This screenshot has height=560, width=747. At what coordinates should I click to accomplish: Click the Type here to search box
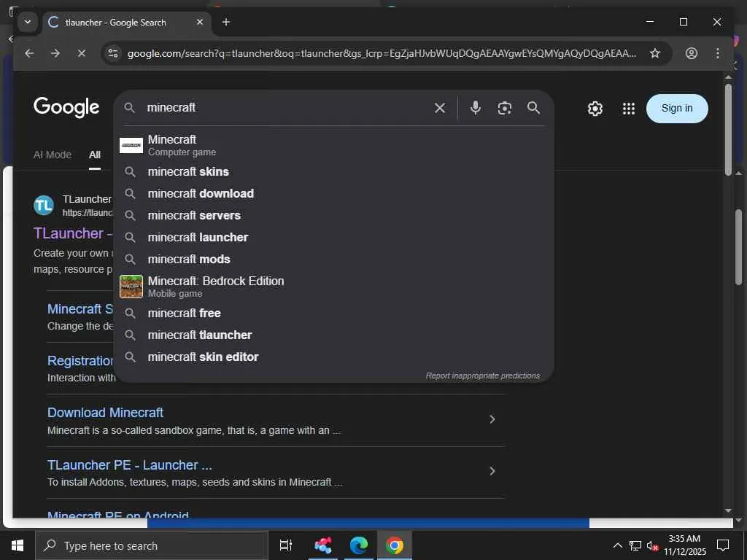point(152,545)
